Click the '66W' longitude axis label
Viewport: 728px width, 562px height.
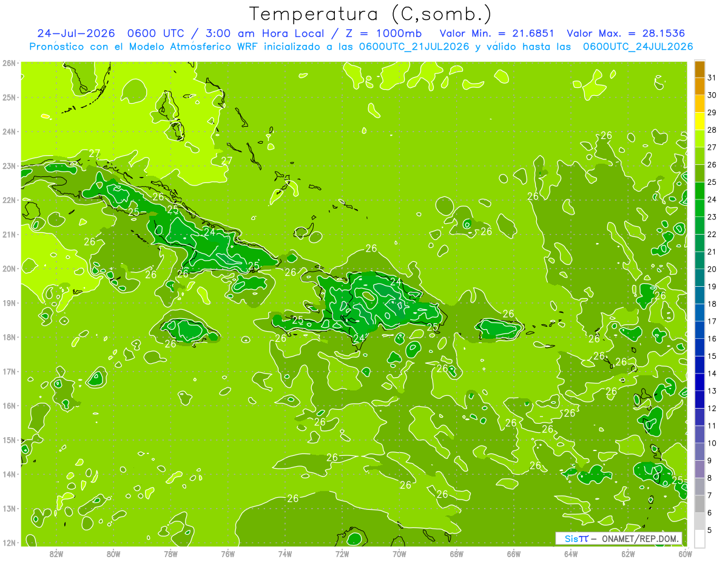[x=514, y=554]
